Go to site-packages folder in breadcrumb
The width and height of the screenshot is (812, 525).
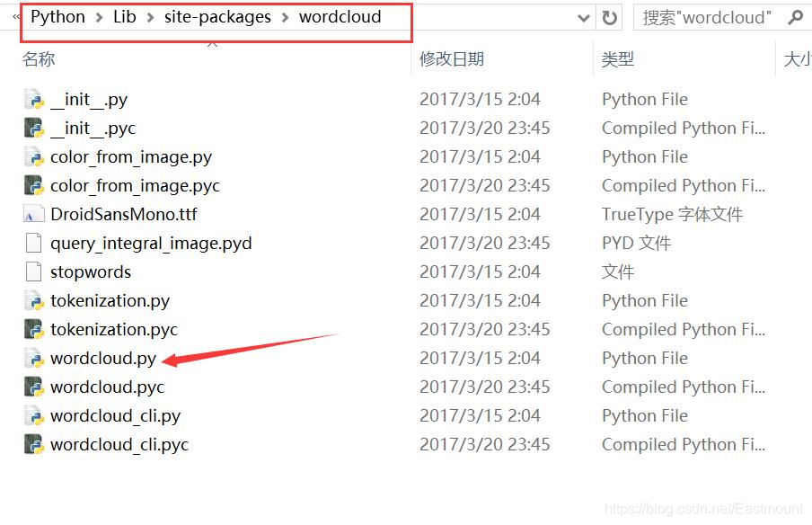point(217,17)
